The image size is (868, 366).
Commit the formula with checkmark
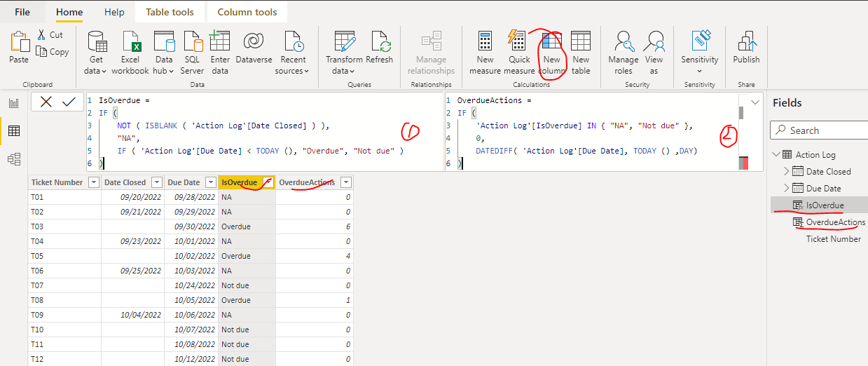coord(69,102)
